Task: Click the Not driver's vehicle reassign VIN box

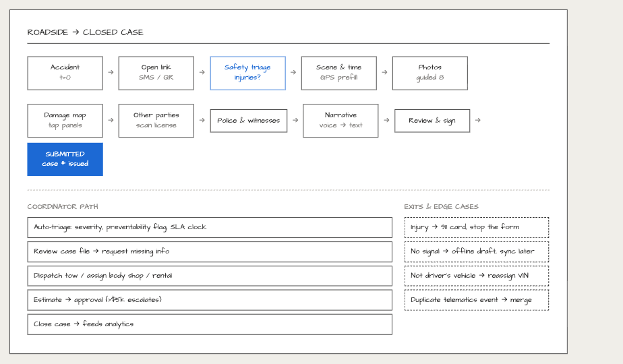Action: click(477, 276)
